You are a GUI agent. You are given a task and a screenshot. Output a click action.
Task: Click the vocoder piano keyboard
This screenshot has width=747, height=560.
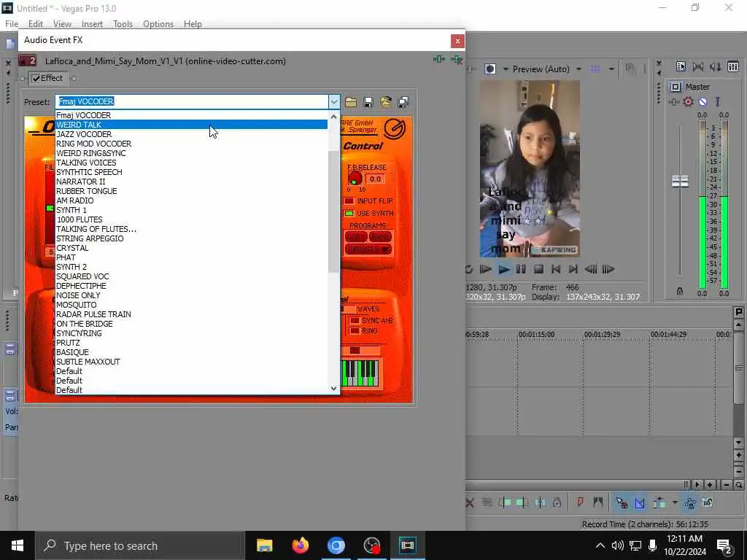point(360,373)
